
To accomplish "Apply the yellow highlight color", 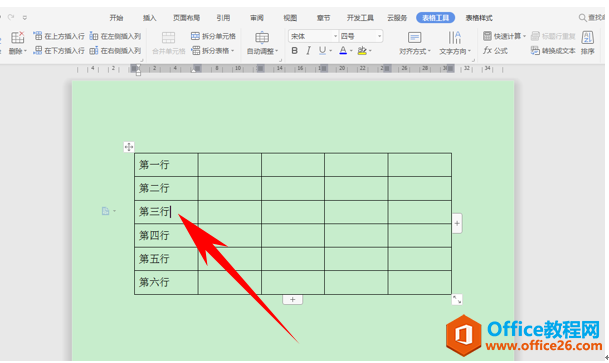I will click(x=362, y=50).
